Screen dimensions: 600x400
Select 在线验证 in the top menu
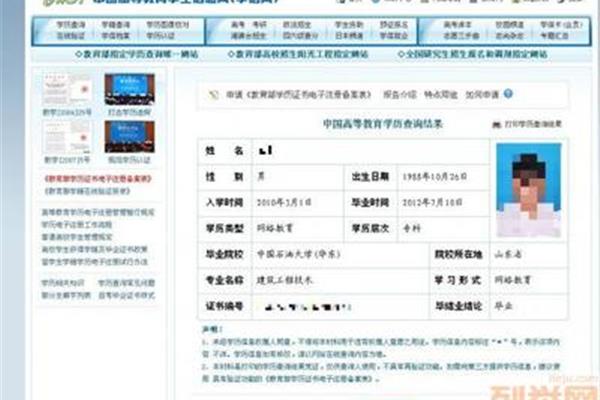click(71, 36)
